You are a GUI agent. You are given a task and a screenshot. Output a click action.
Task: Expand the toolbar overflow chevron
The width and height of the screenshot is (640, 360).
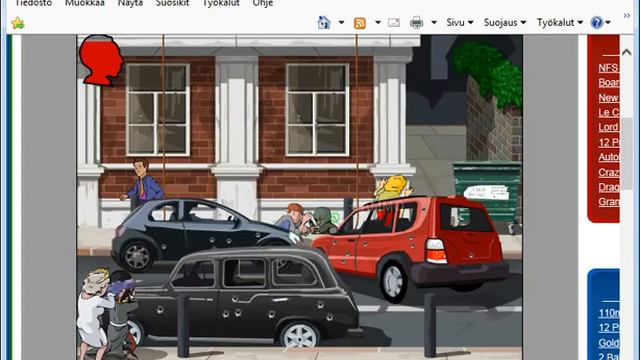(627, 16)
